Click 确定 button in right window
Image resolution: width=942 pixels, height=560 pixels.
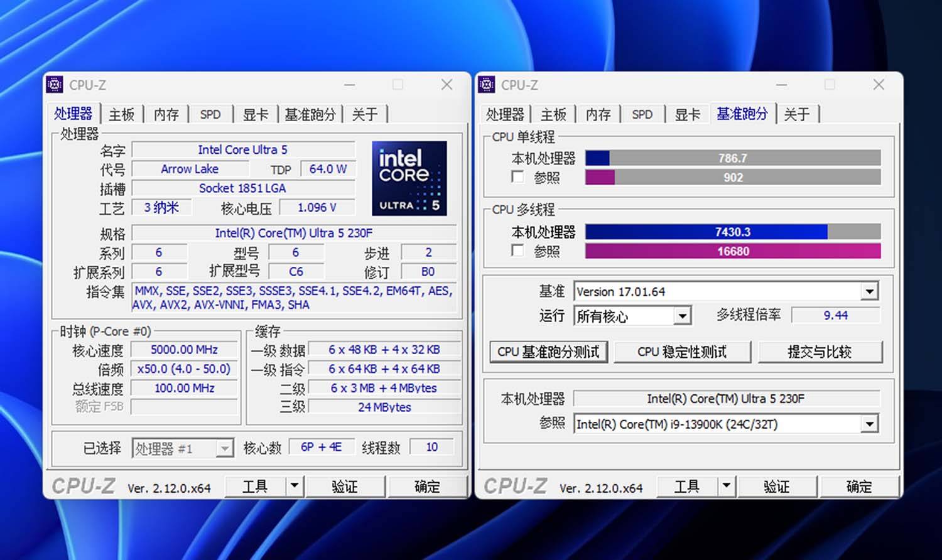pyautogui.click(x=860, y=486)
